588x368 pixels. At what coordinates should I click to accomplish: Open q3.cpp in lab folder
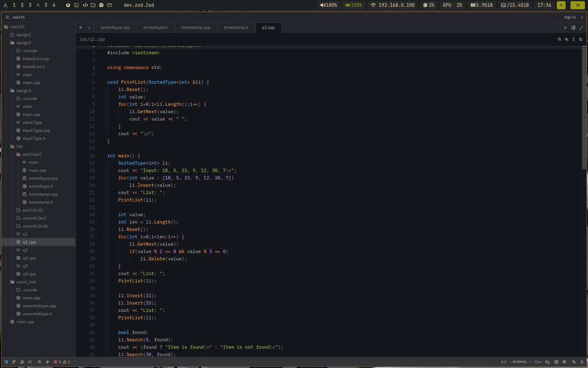pos(38,274)
